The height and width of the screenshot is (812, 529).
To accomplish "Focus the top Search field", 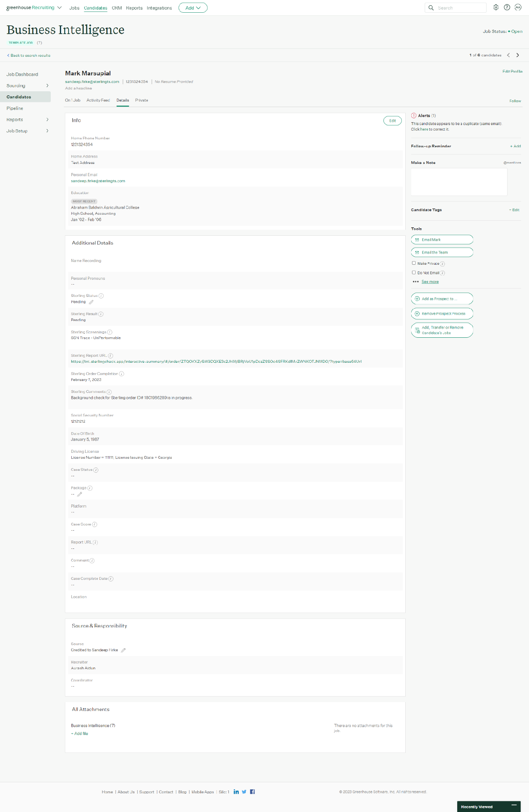I will pyautogui.click(x=456, y=8).
